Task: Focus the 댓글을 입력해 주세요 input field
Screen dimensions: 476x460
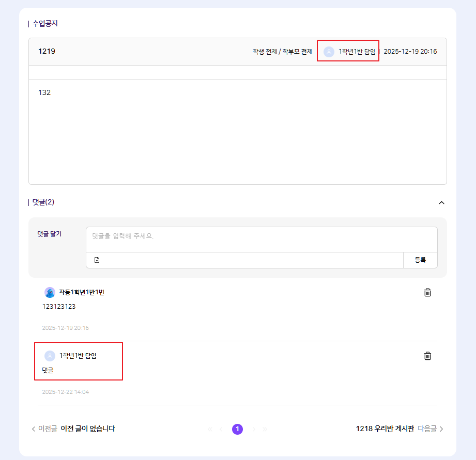Action: (x=261, y=240)
